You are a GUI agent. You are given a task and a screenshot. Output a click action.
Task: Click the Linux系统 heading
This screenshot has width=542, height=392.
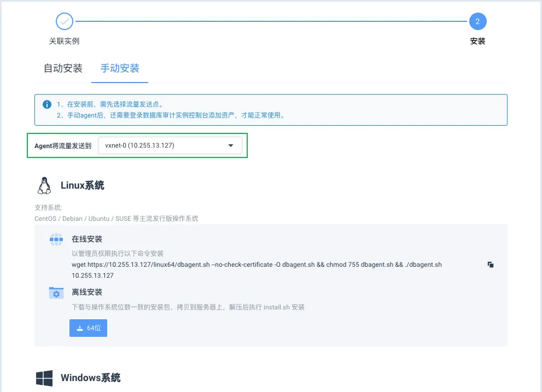pos(83,185)
